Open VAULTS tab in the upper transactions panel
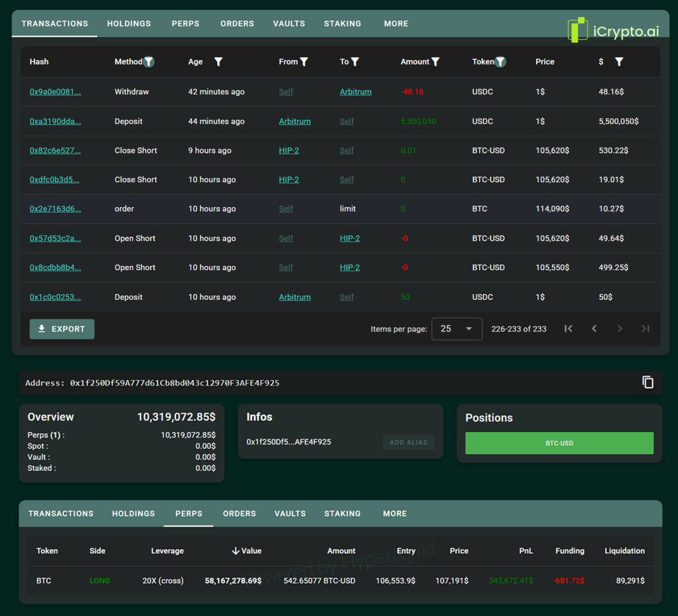 click(289, 24)
